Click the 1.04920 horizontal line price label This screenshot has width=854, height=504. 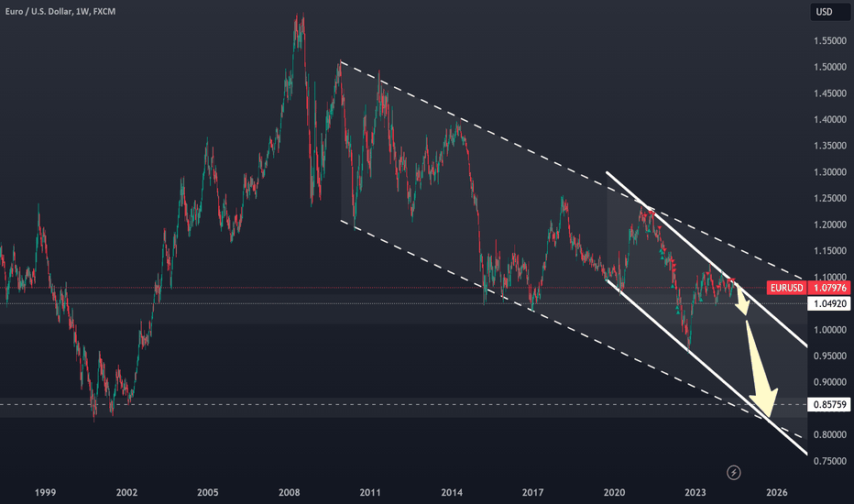[829, 303]
